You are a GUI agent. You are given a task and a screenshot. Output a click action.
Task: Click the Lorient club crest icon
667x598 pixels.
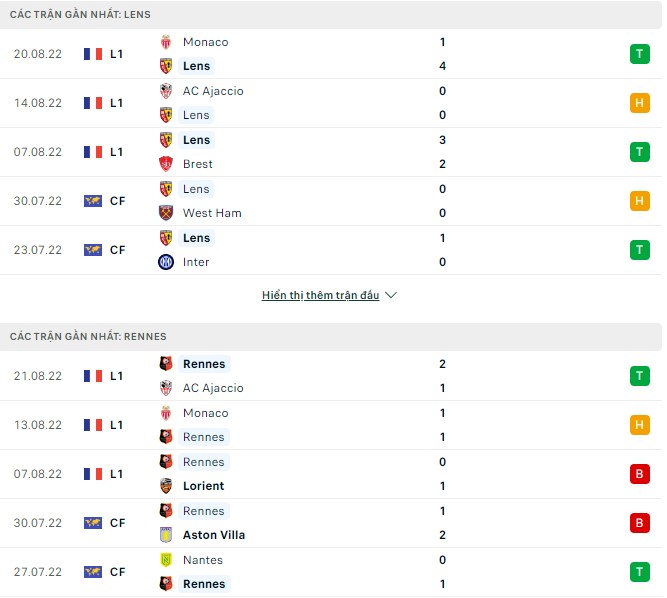pyautogui.click(x=166, y=486)
